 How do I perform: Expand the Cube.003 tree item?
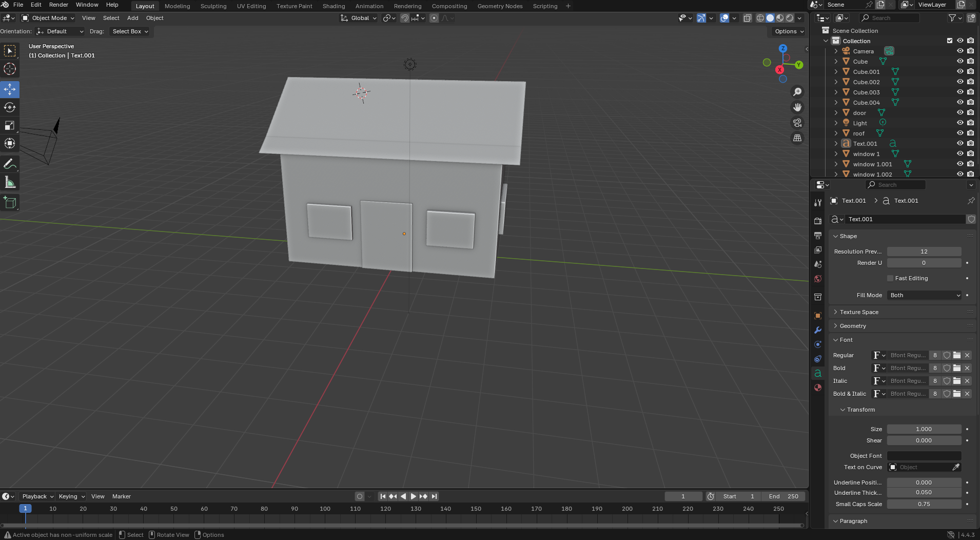(836, 92)
